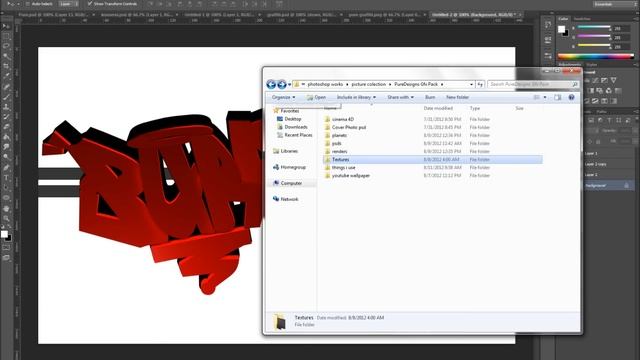
Task: Open Explorer recent pages arrow
Action: [x=289, y=84]
